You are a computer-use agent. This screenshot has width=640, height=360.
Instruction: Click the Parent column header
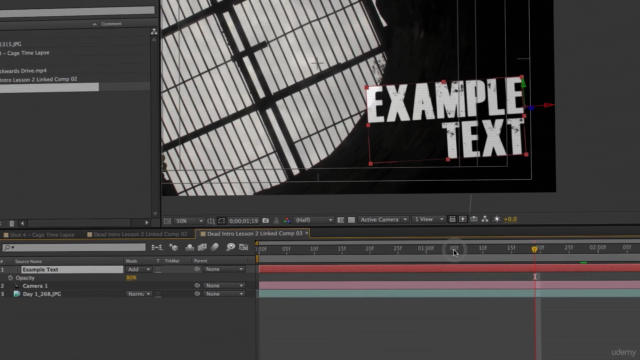coord(200,261)
